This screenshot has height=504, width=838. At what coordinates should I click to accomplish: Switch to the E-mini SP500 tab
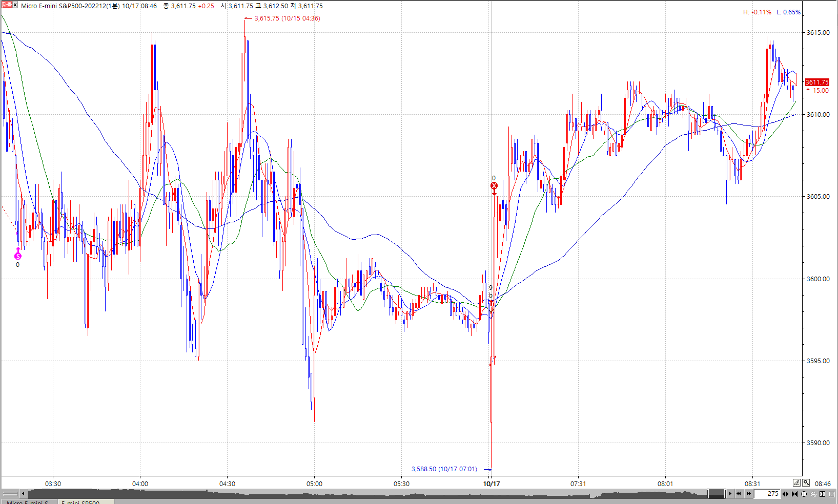point(82,502)
